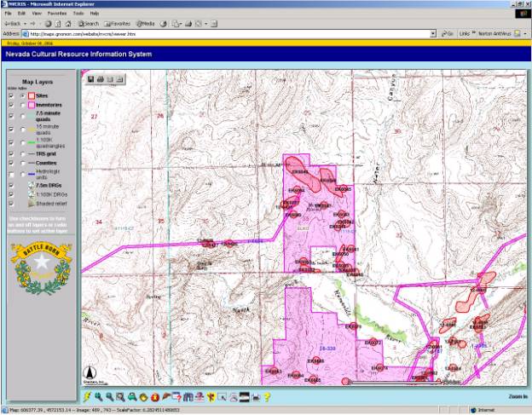Select the pan hand tool
The width and height of the screenshot is (532, 415).
144,397
